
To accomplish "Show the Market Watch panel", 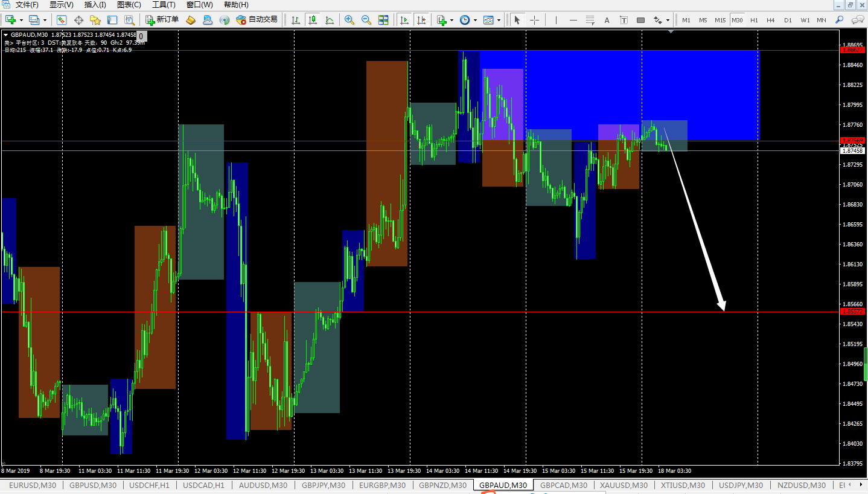I will point(62,20).
